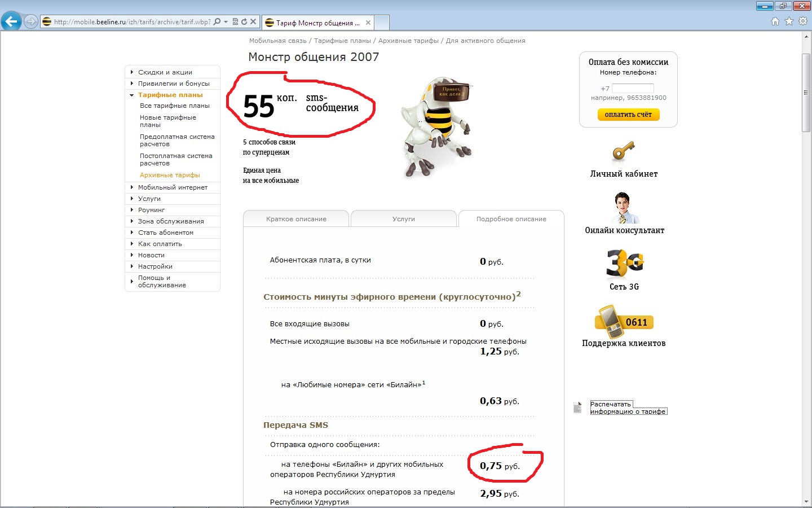Click the address bar URL field
This screenshot has height=508, width=812.
coord(132,22)
